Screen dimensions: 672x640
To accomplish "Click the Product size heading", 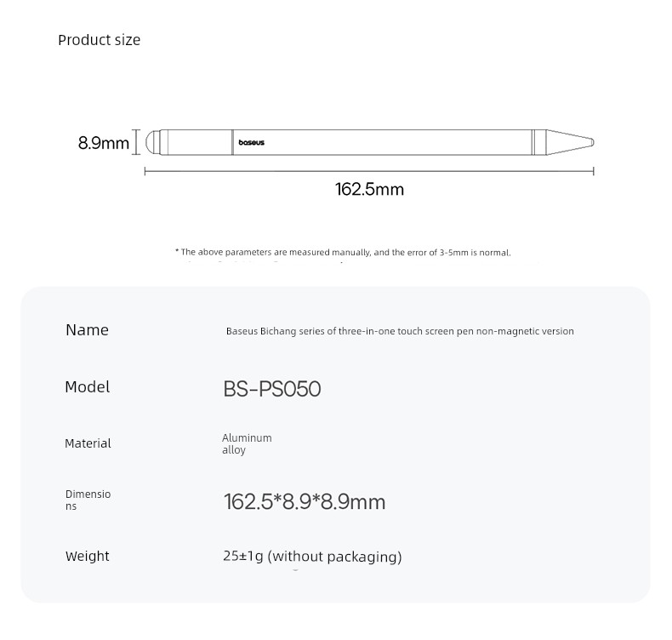I will point(99,40).
